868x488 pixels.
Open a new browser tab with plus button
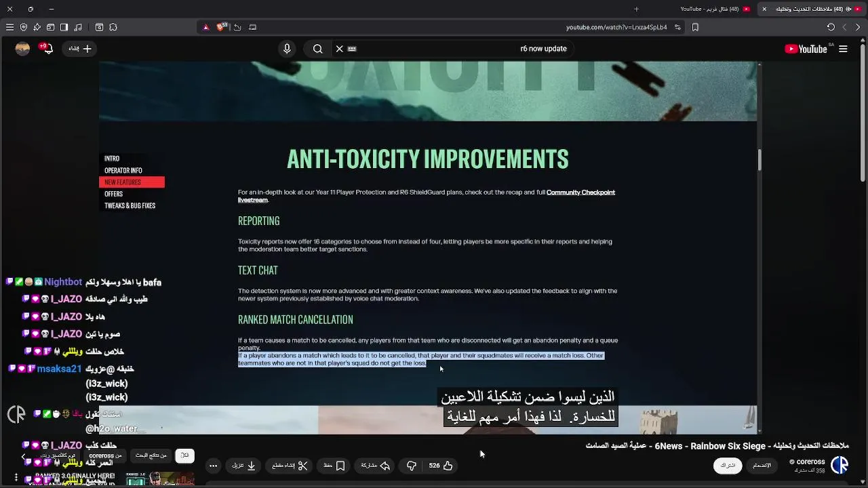pyautogui.click(x=636, y=9)
